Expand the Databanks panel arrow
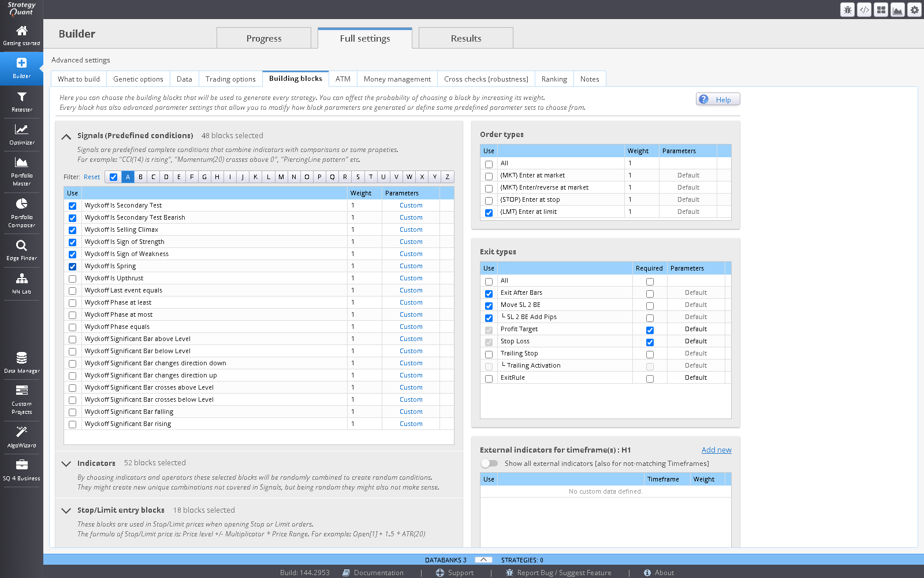Screen dimensions: 924x578 [483, 560]
